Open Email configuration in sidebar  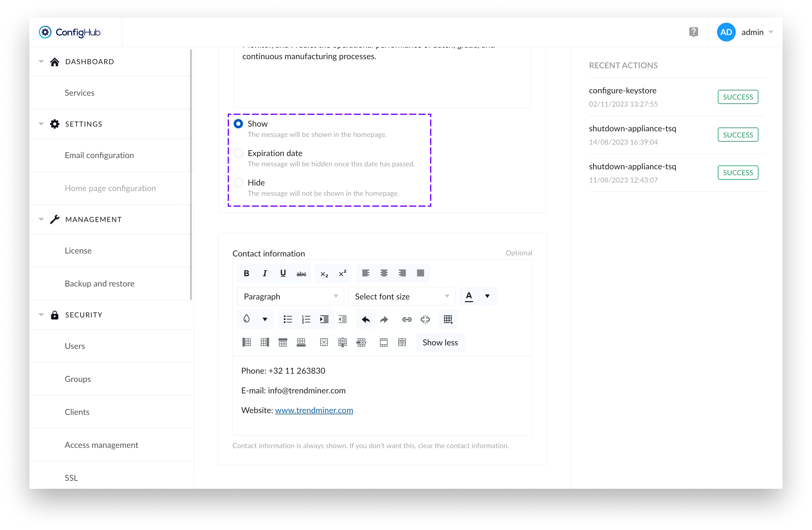pos(99,155)
